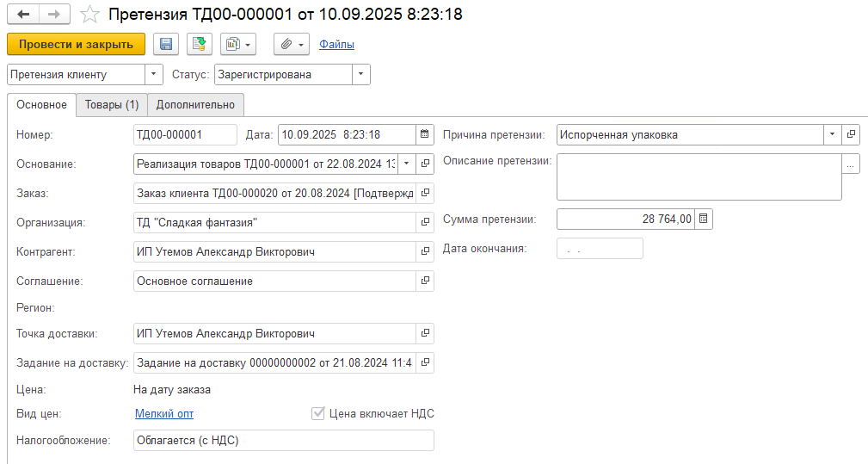Navigate back with left arrow
Viewport: 868px width, 464px height.
click(23, 15)
